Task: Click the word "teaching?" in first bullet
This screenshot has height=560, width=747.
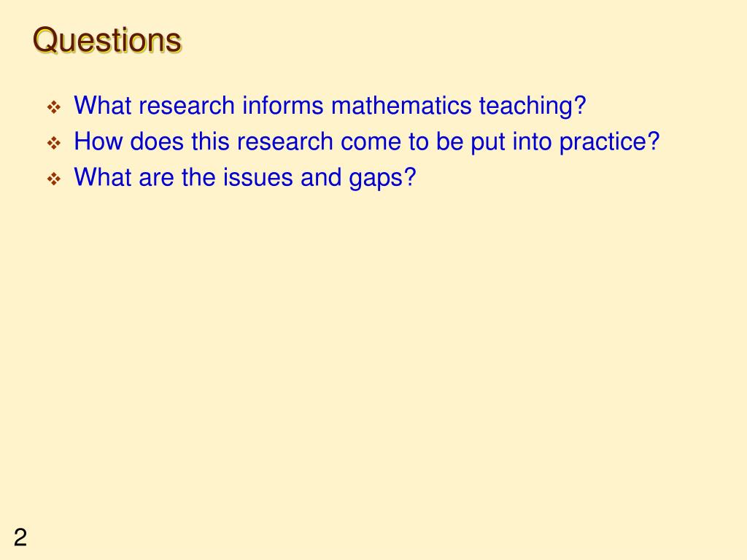Action: coord(533,106)
